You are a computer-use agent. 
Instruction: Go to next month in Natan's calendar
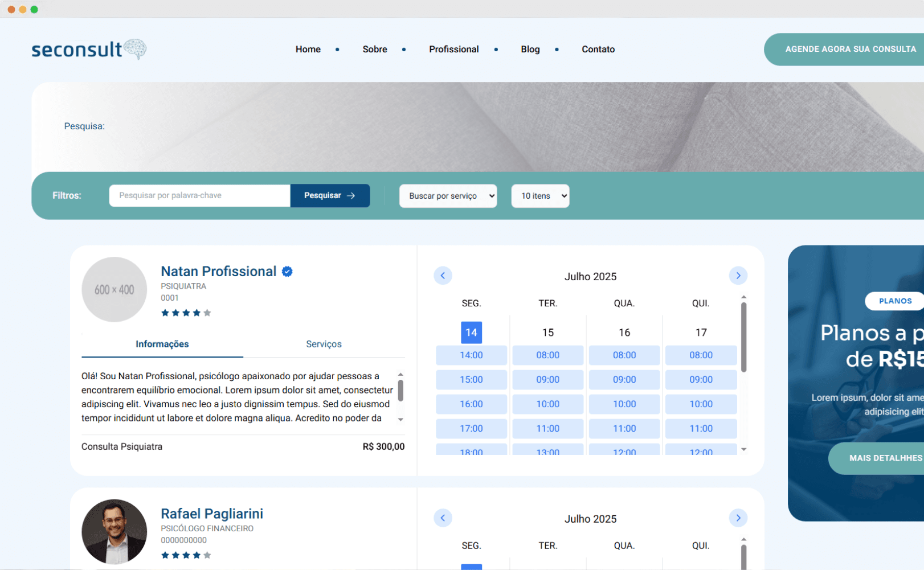click(x=738, y=276)
